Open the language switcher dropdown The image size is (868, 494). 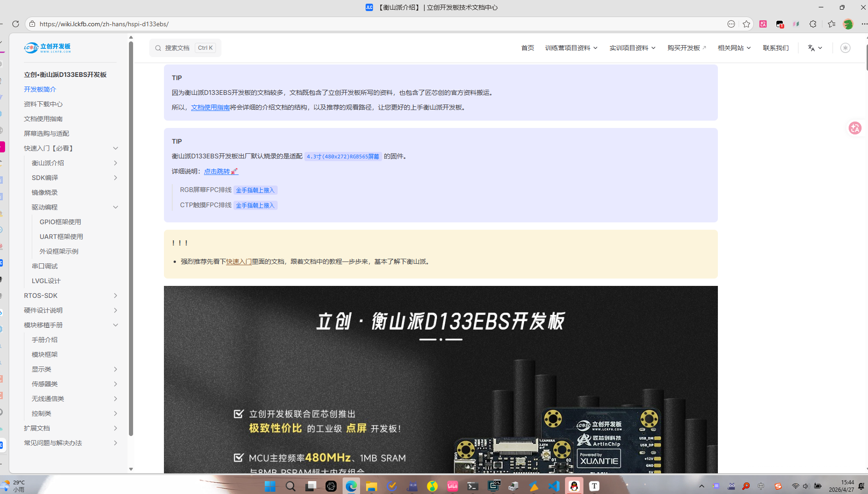(815, 48)
